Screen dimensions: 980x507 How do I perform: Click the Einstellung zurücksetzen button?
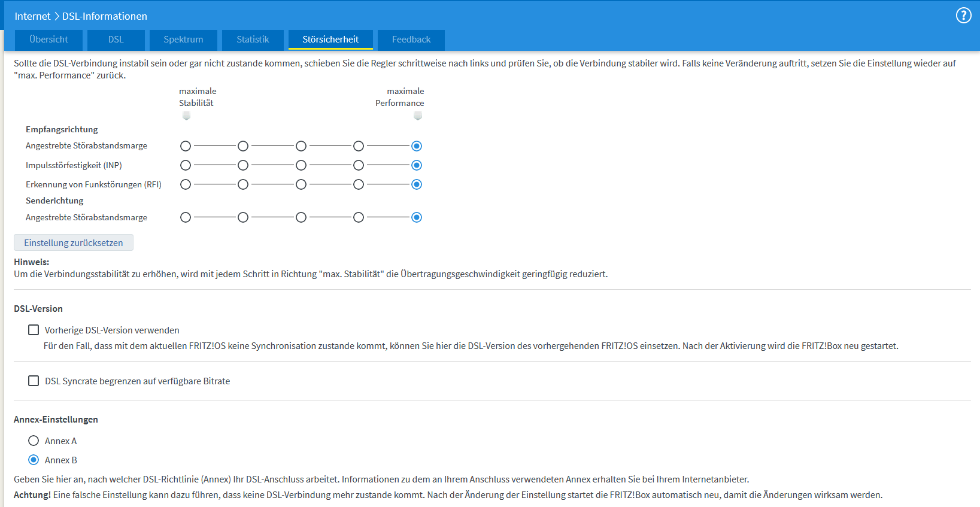[x=74, y=242]
